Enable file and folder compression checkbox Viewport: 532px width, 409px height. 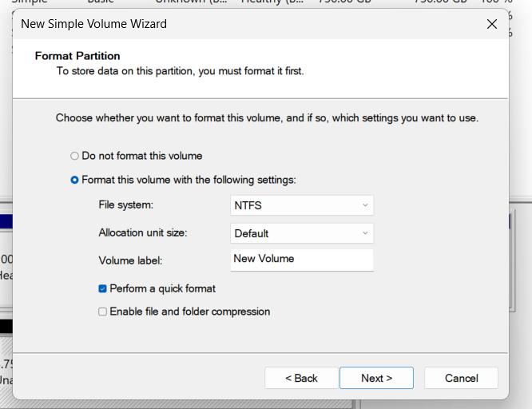103,312
